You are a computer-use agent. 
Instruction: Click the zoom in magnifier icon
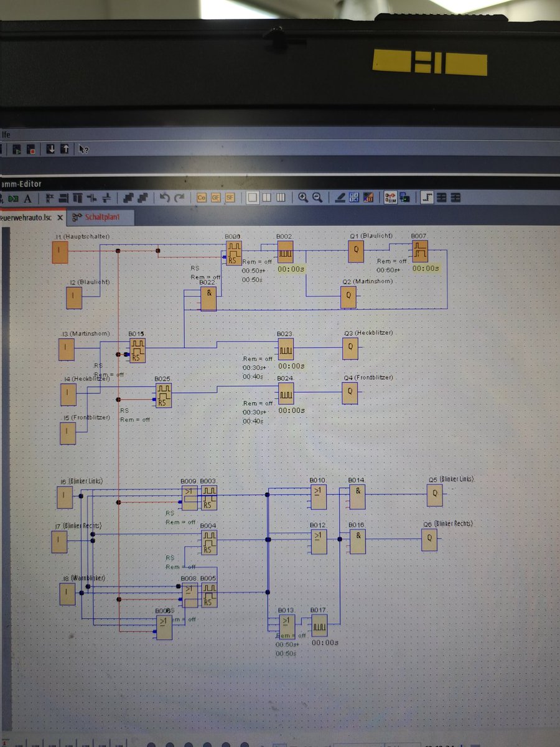click(x=303, y=197)
